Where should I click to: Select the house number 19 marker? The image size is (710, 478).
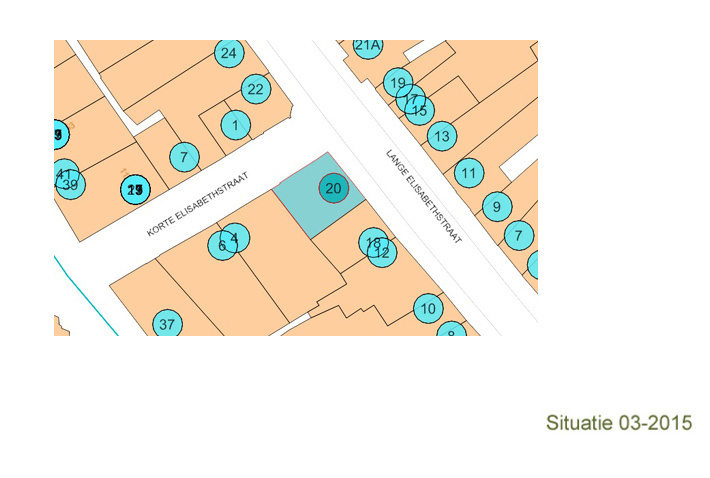(x=398, y=83)
